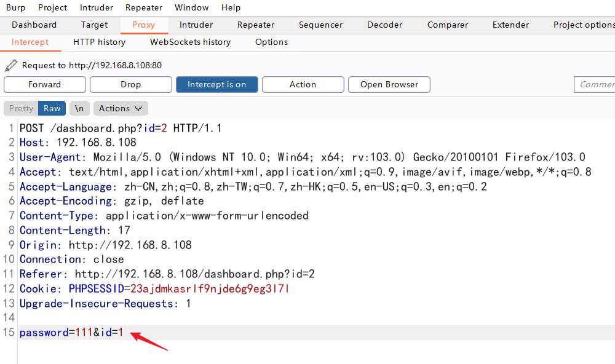Click the Open Browser button
The height and width of the screenshot is (364, 615).
point(389,85)
